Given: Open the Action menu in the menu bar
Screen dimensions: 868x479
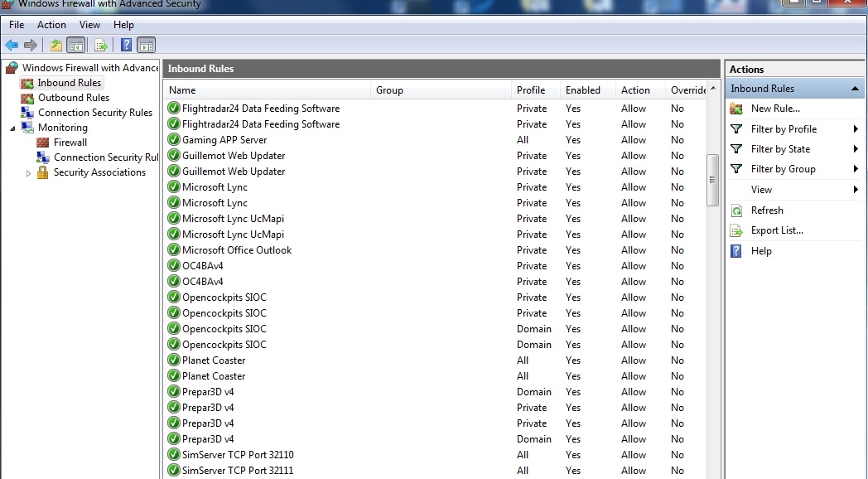Looking at the screenshot, I should pyautogui.click(x=51, y=25).
